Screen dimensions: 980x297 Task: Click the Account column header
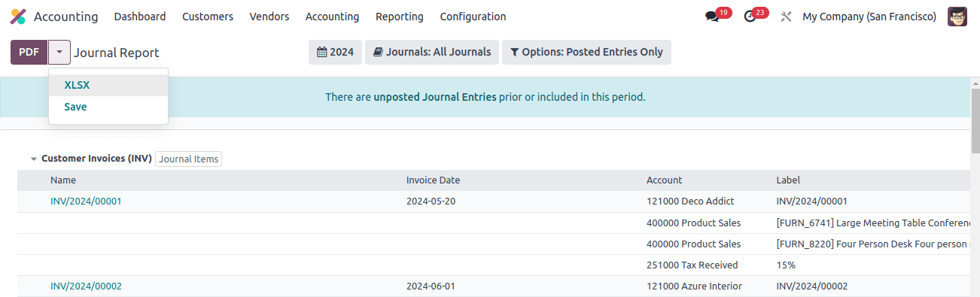pos(664,180)
